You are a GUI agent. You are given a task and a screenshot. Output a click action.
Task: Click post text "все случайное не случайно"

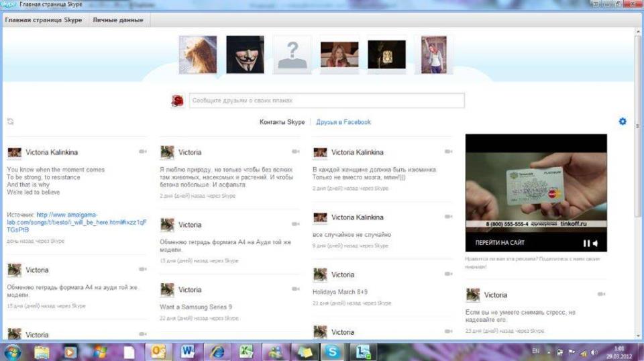tap(352, 235)
